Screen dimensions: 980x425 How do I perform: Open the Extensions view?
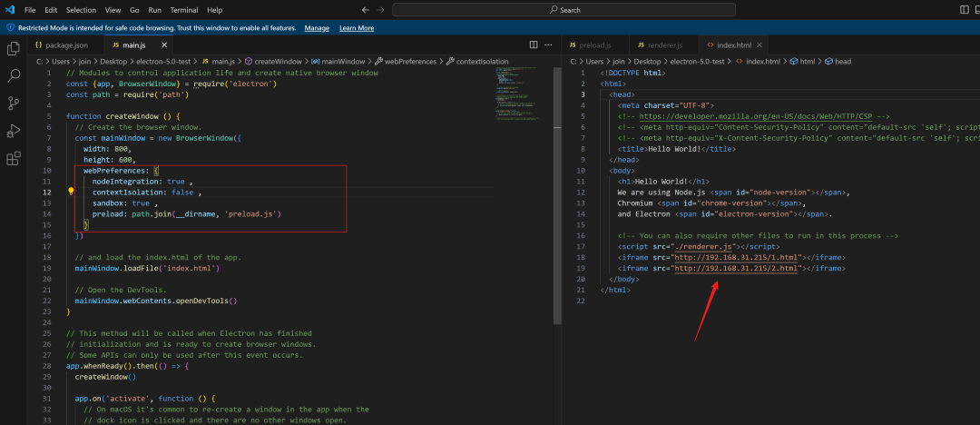[x=13, y=158]
